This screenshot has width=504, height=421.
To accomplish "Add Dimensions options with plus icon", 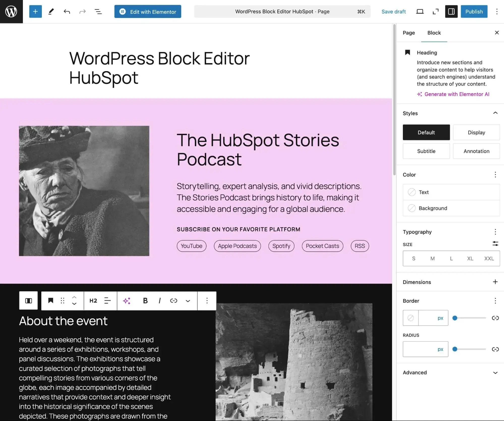I will point(495,282).
